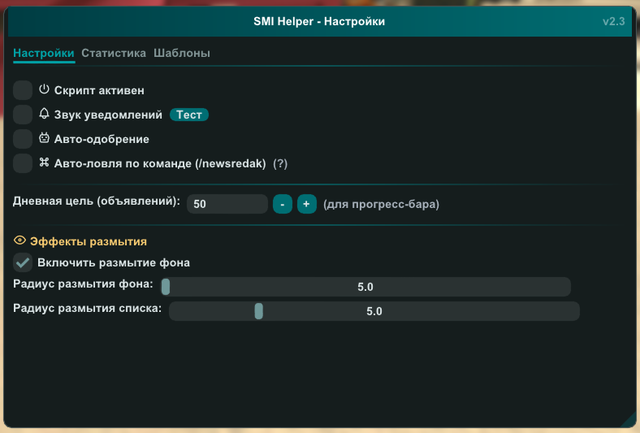The width and height of the screenshot is (640, 433).
Task: Click the robot icon beside Авто-одобрение
Action: click(x=44, y=139)
